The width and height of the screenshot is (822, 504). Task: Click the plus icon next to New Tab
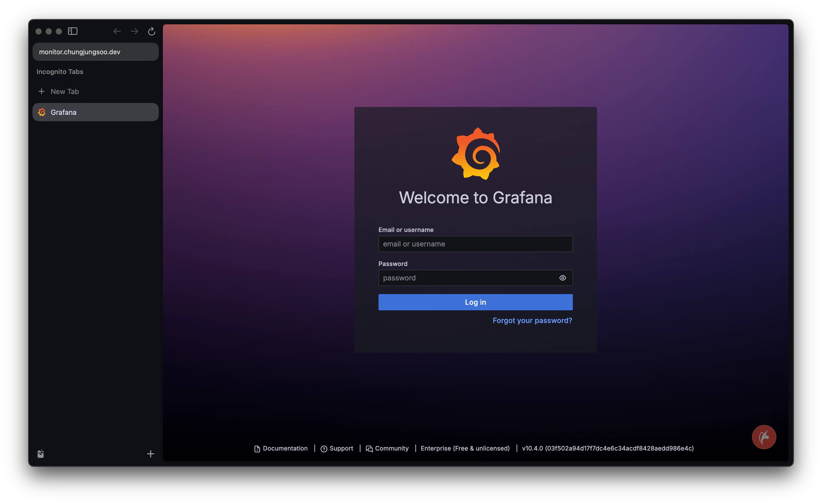[x=41, y=91]
